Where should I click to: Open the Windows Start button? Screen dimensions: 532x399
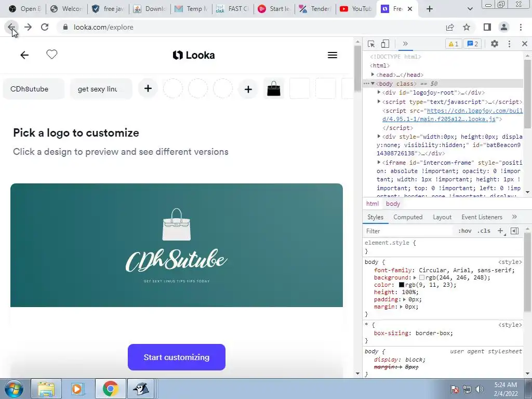(x=14, y=389)
